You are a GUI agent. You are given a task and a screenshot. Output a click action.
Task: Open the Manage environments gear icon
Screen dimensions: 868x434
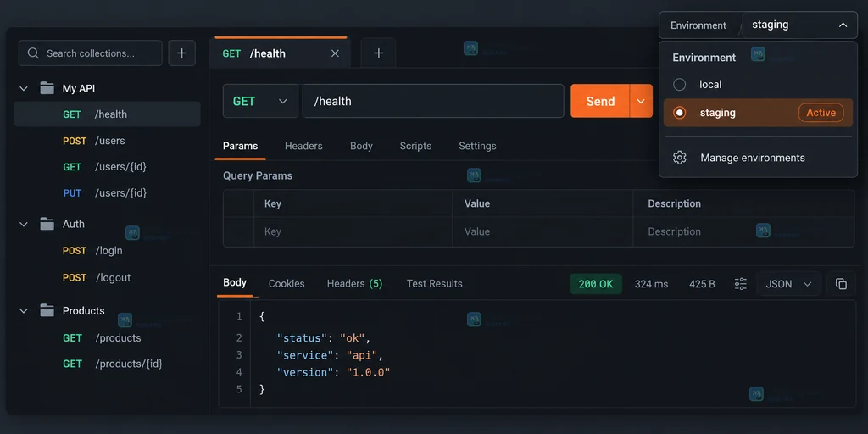[x=679, y=158]
